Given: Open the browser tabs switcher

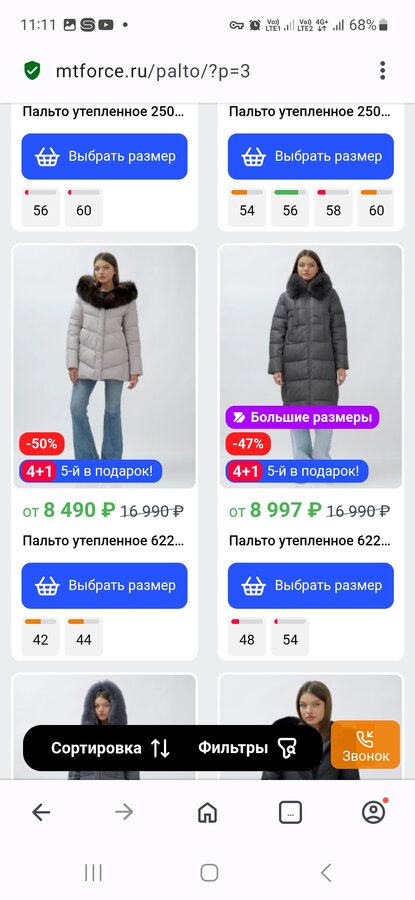Looking at the screenshot, I should (x=290, y=812).
